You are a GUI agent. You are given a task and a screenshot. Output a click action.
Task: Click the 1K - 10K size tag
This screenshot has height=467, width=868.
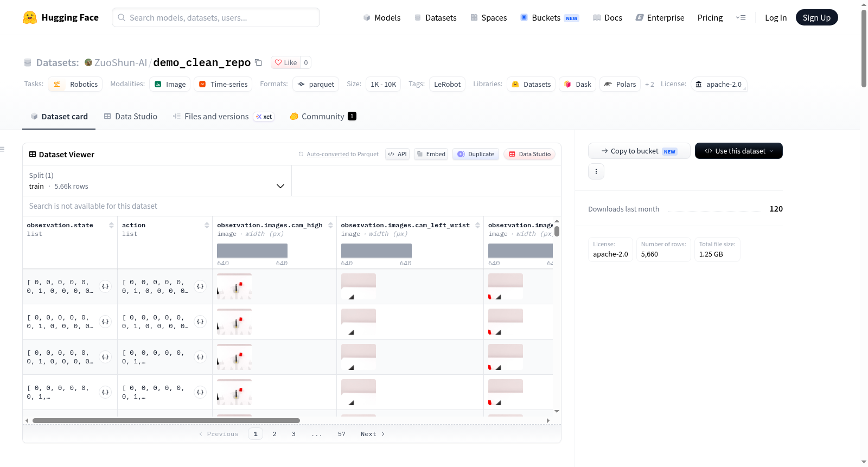384,84
